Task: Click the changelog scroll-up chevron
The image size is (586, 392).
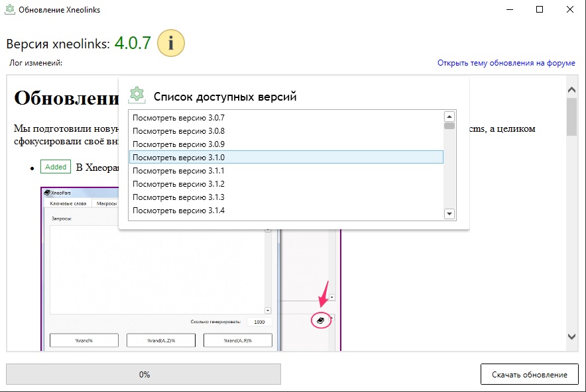Action: pos(571,89)
